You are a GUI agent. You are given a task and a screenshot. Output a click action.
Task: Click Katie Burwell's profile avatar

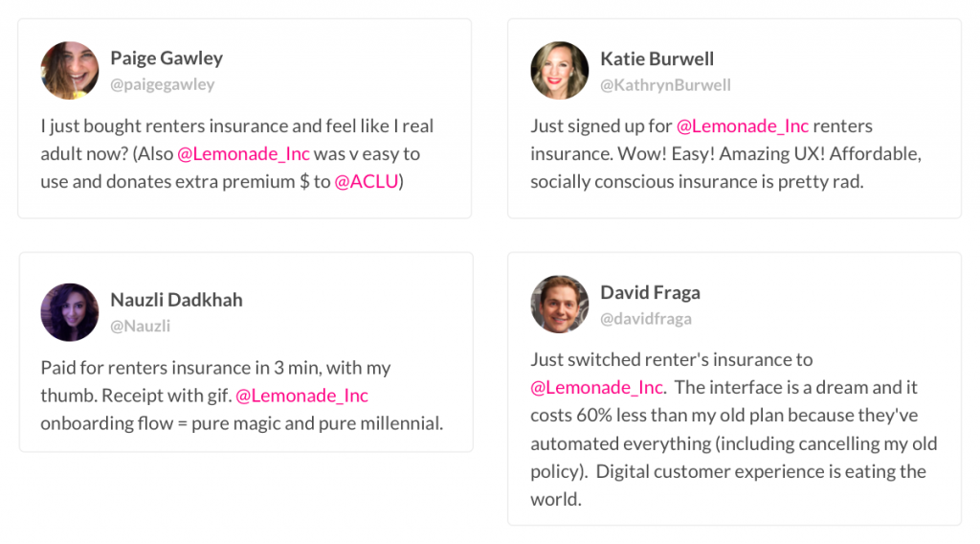coord(560,70)
